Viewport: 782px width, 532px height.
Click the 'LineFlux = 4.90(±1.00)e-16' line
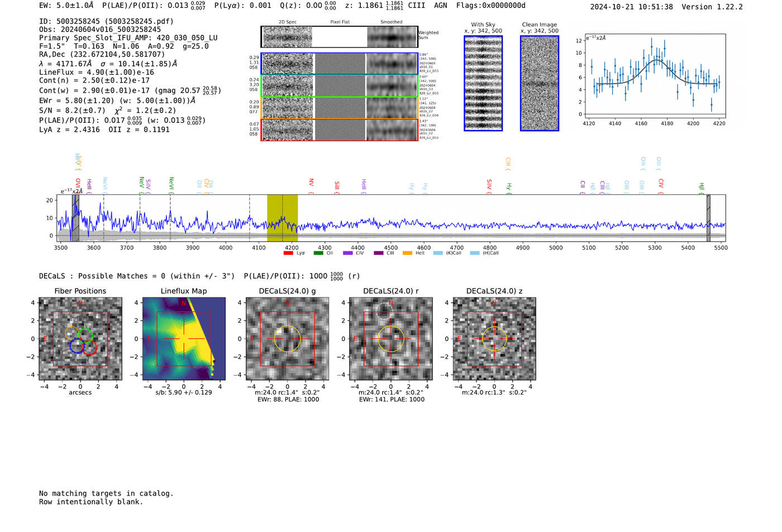tap(97, 72)
